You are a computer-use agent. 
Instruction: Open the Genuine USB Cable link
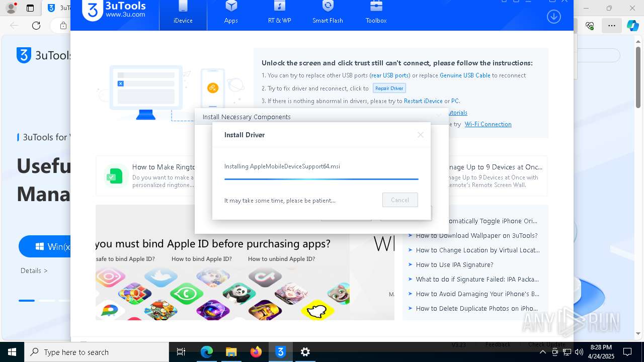click(x=465, y=75)
